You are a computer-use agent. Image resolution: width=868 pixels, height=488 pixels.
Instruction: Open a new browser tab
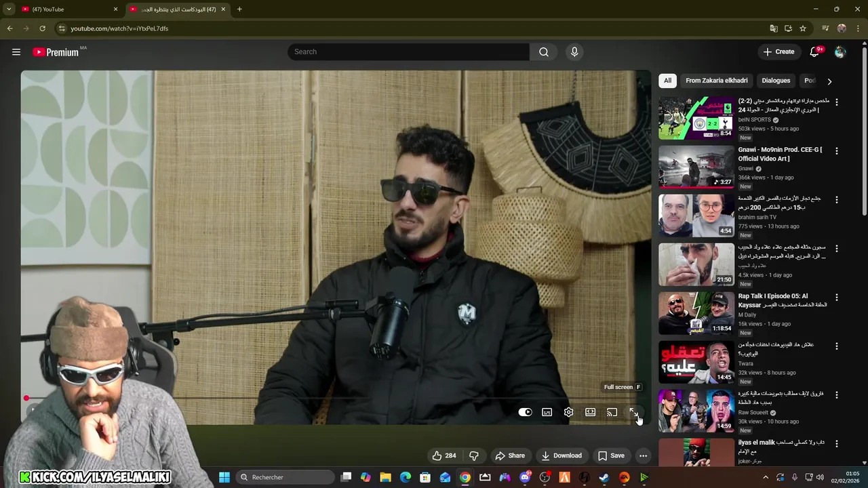point(239,9)
